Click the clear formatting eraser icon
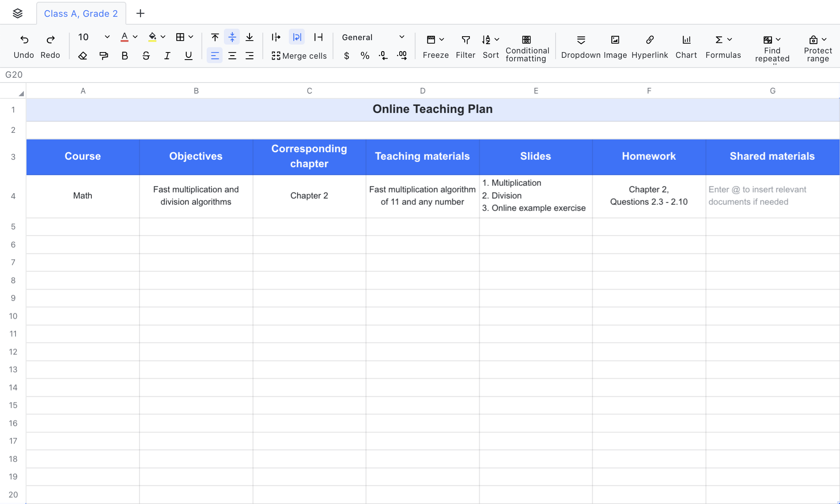The width and height of the screenshot is (840, 504). click(83, 56)
